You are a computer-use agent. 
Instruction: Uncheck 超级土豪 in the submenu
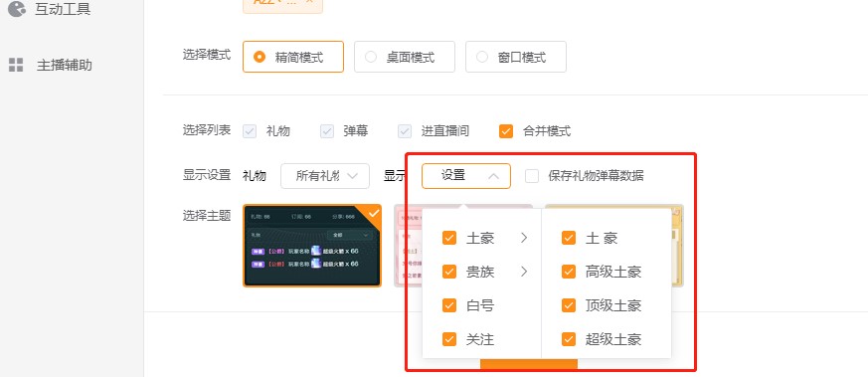(x=569, y=339)
